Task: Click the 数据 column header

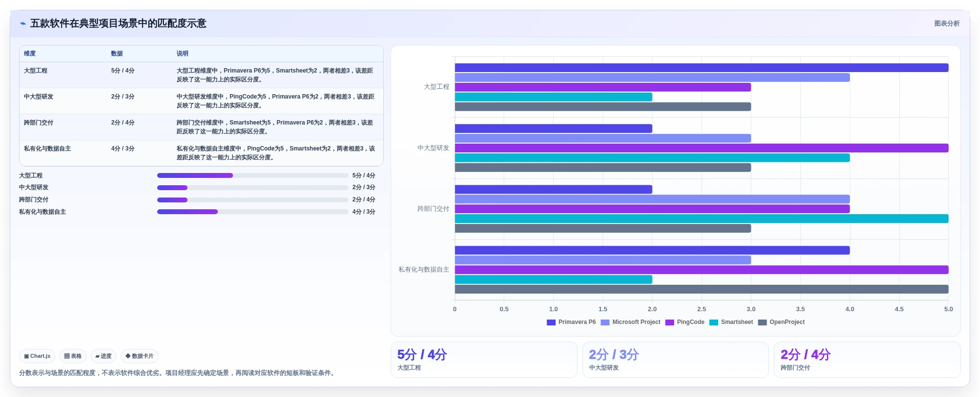Action: (117, 54)
